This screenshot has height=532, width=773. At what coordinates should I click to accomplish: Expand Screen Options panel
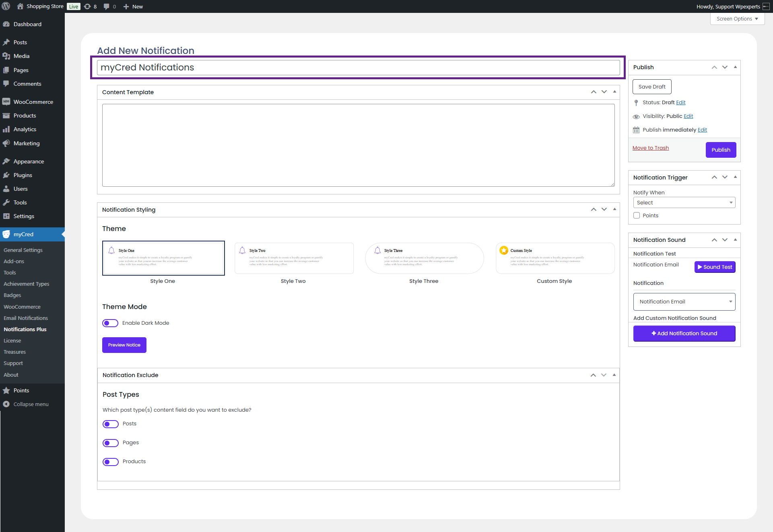click(x=737, y=19)
